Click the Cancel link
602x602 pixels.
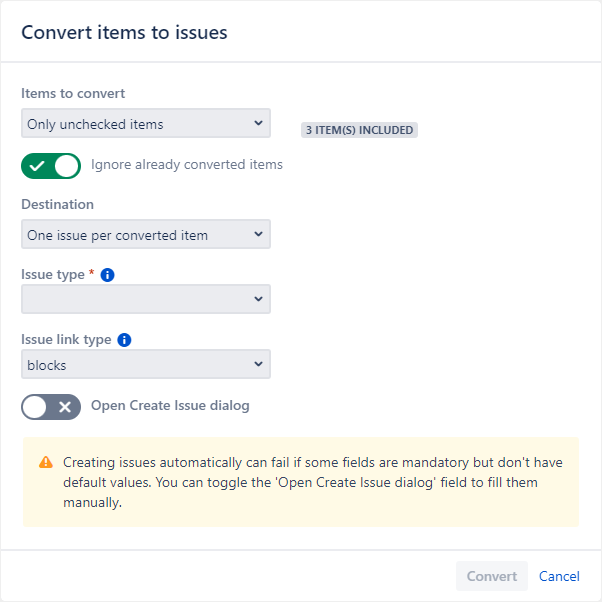[559, 576]
